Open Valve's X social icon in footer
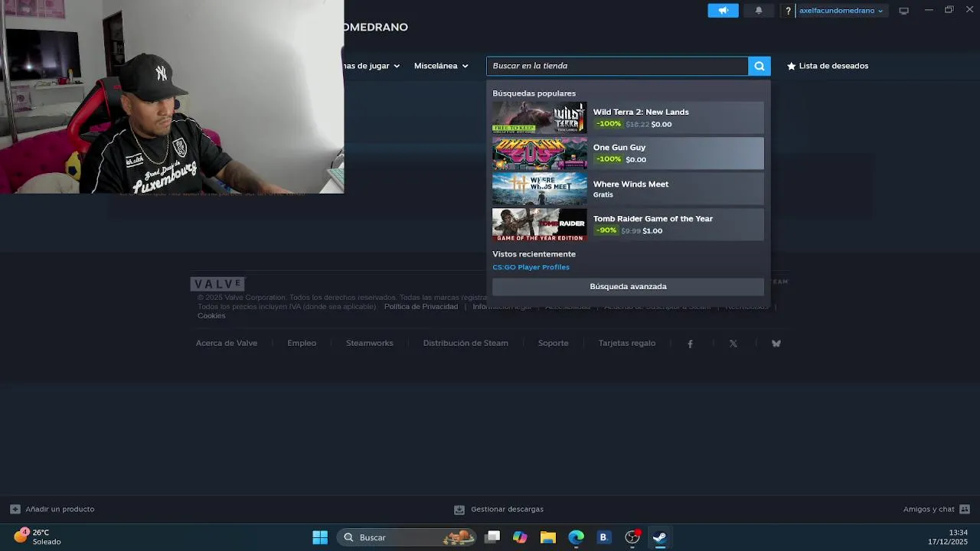 click(x=733, y=344)
